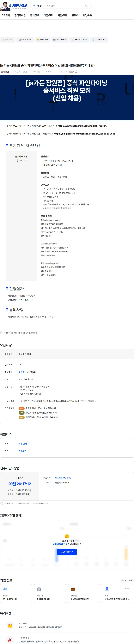134x644 pixels.
Task: Open the 기업·연봉 menu
Action: point(62,16)
